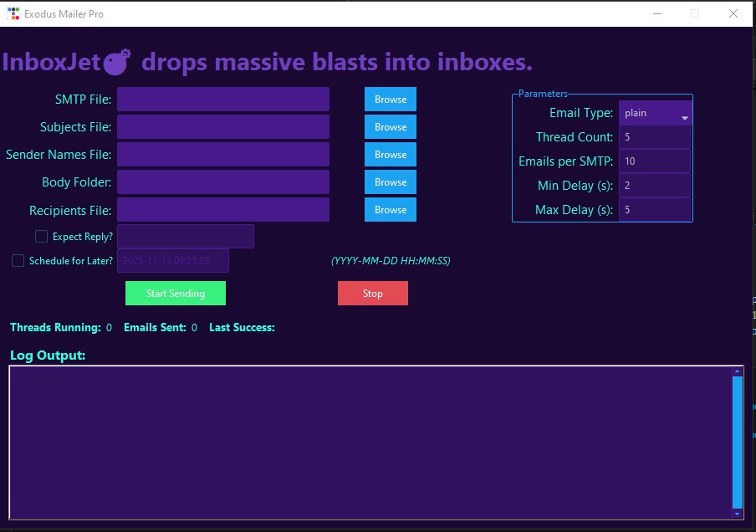The height and width of the screenshot is (532, 756).
Task: Browse for a Sender Names File
Action: click(390, 154)
